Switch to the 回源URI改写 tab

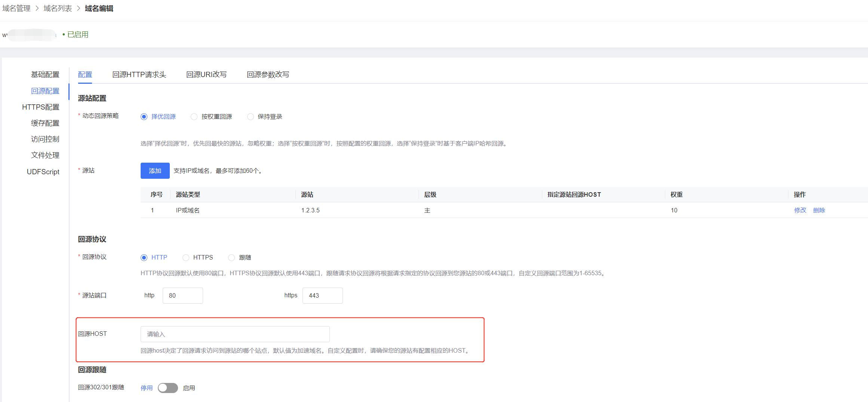tap(206, 74)
